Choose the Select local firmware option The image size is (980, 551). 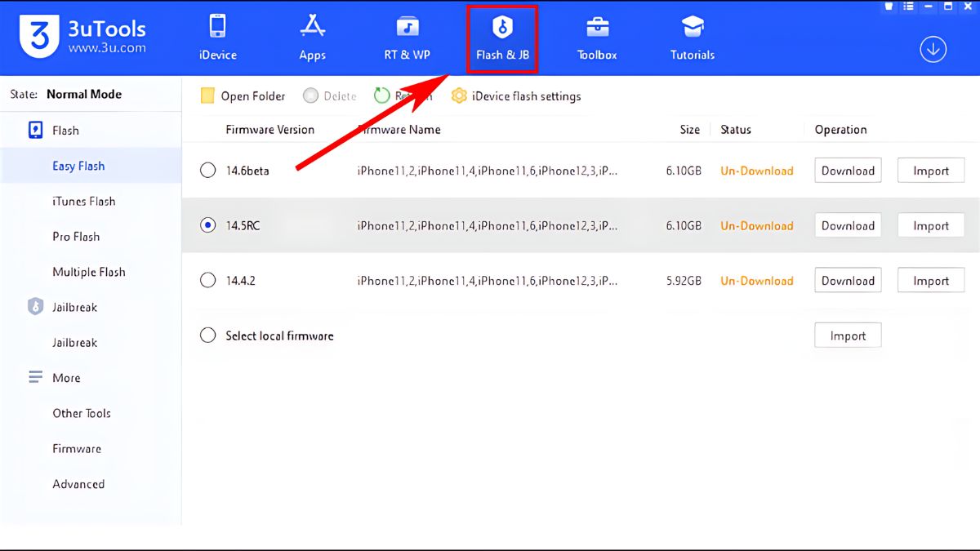[207, 335]
